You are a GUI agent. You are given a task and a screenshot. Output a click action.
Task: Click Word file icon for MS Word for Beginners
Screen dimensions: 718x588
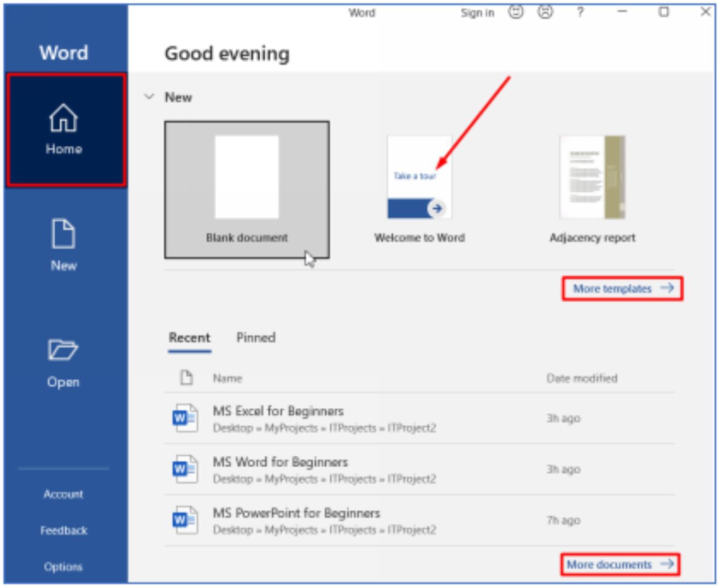[184, 469]
